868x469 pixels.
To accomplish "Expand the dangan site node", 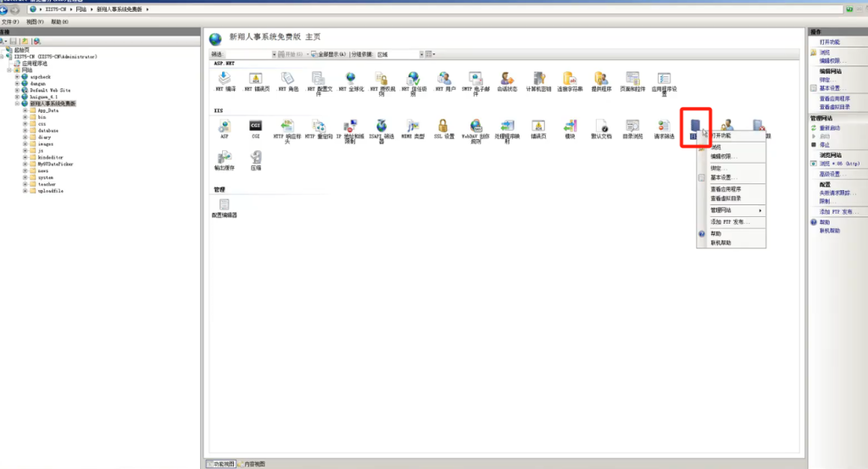I will coord(17,84).
